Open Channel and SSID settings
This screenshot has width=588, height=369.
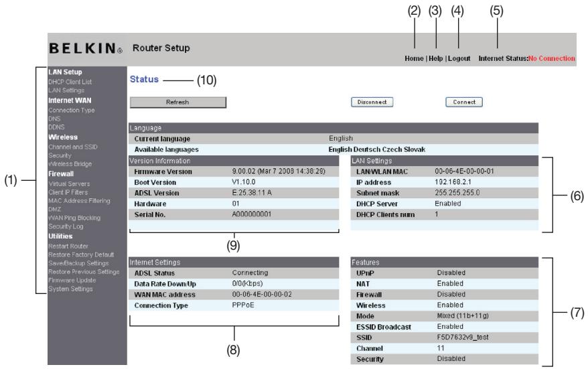(73, 147)
